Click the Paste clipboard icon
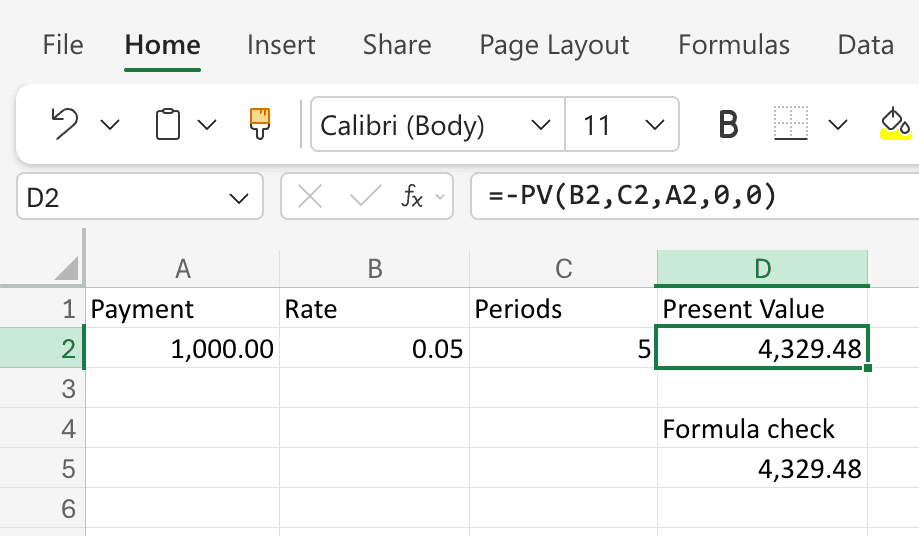The height and width of the screenshot is (536, 919). coord(168,125)
